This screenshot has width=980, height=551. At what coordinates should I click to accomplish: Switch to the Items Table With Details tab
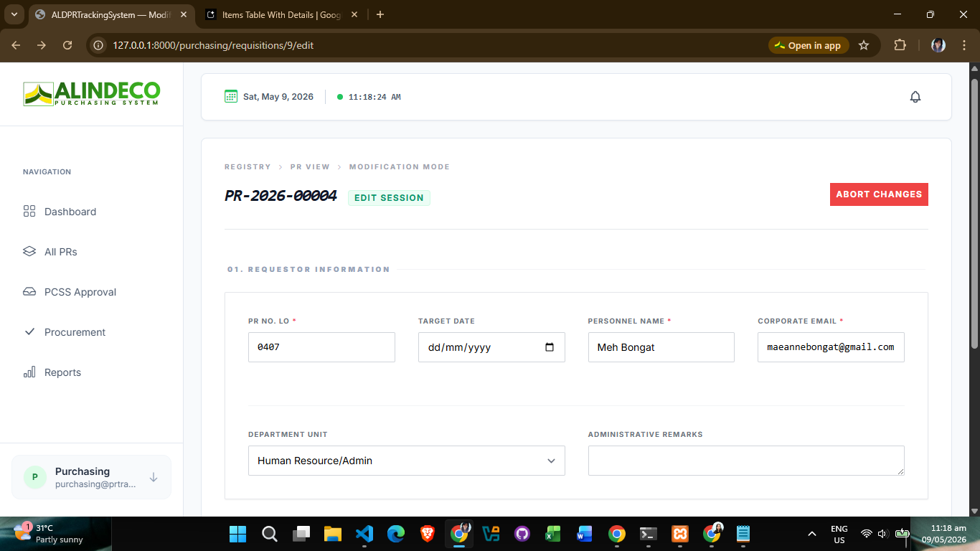pyautogui.click(x=281, y=14)
